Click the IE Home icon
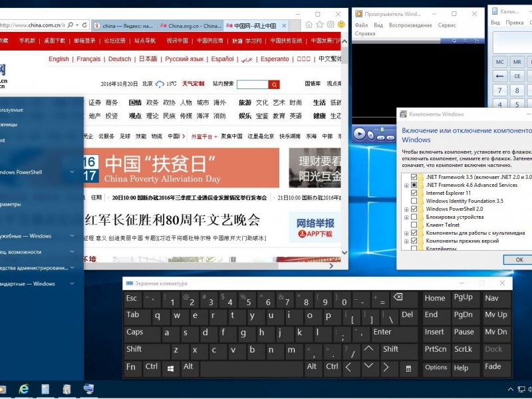 click(x=309, y=25)
